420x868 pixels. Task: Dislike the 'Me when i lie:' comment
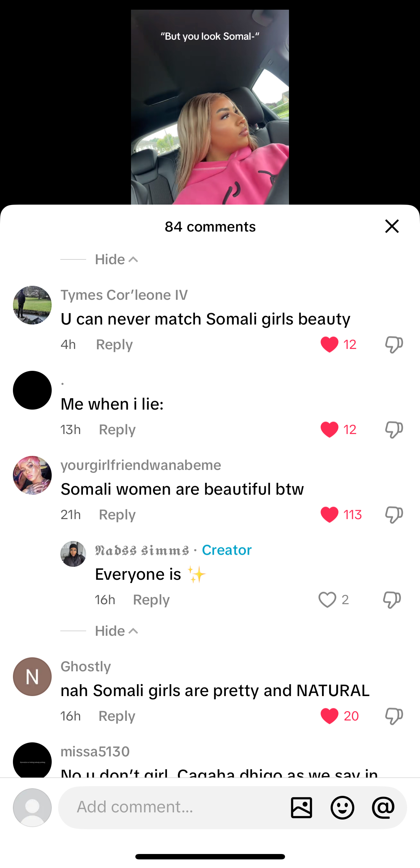394,430
